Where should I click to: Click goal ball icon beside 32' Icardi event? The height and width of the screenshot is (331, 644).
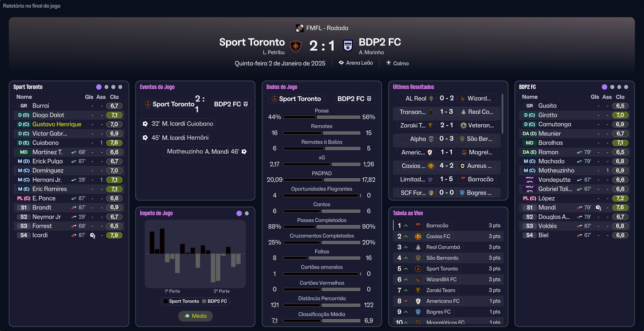click(145, 124)
